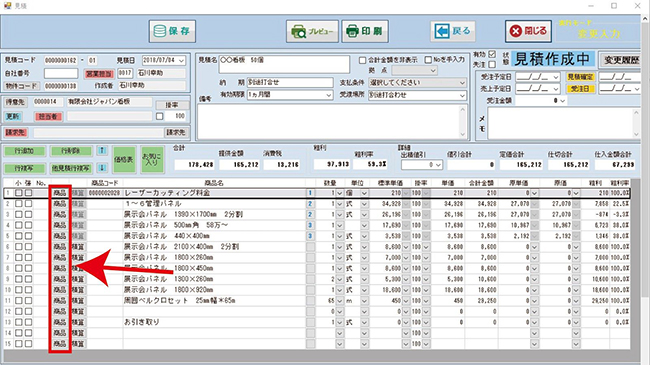The width and height of the screenshot is (650, 365).
Task: Open the 価格表 price list
Action: coord(124,159)
